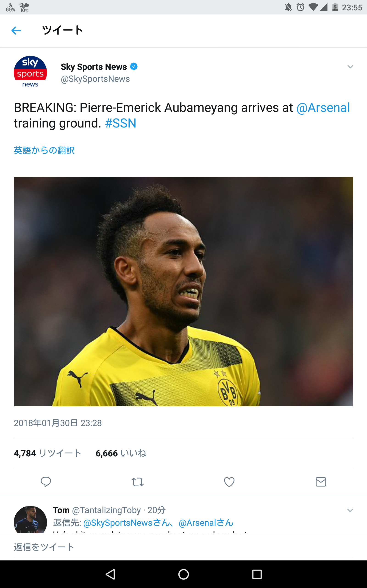367x588 pixels.
Task: Tap the back arrow icon
Action: (x=16, y=31)
